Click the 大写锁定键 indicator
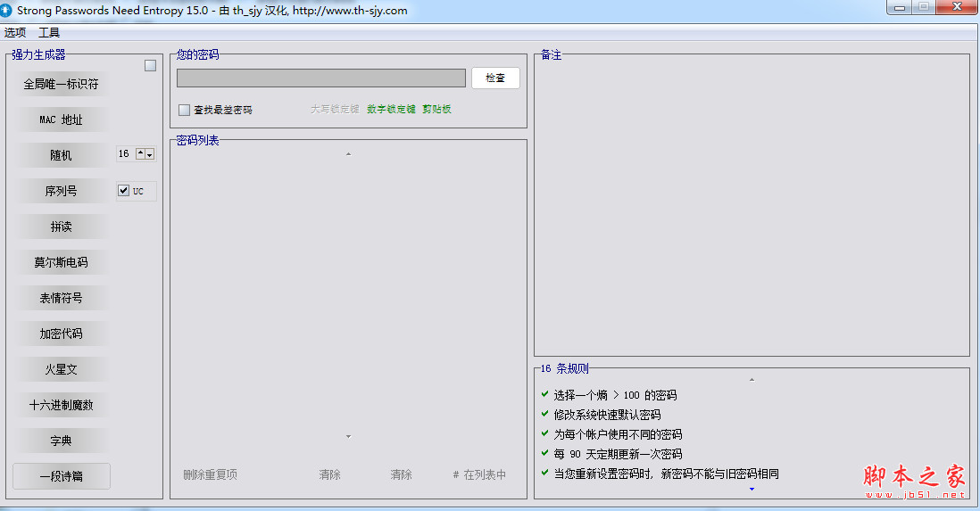 pos(335,109)
